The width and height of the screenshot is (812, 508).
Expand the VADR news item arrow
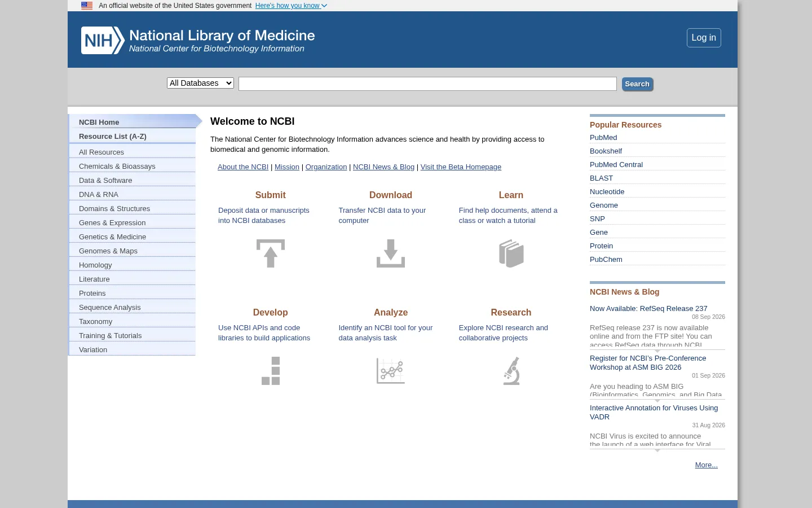pos(657,450)
